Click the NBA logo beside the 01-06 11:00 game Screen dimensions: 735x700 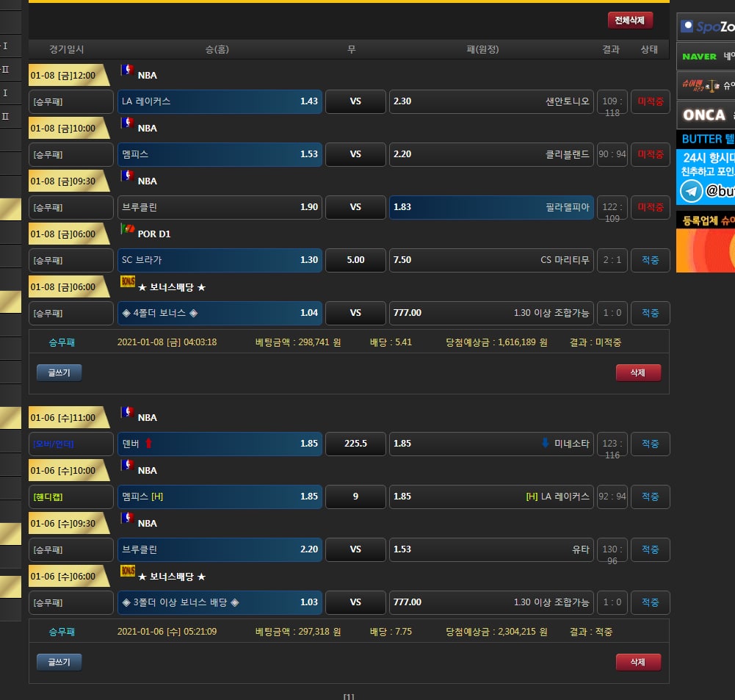point(127,413)
